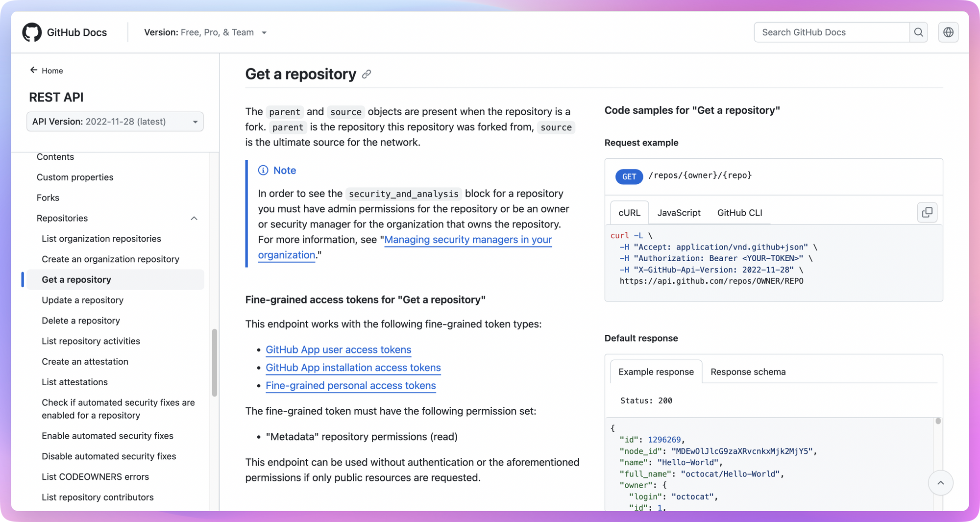Screen dimensions: 980x522
Task: Click the Home link in sidebar
Action: click(x=52, y=71)
